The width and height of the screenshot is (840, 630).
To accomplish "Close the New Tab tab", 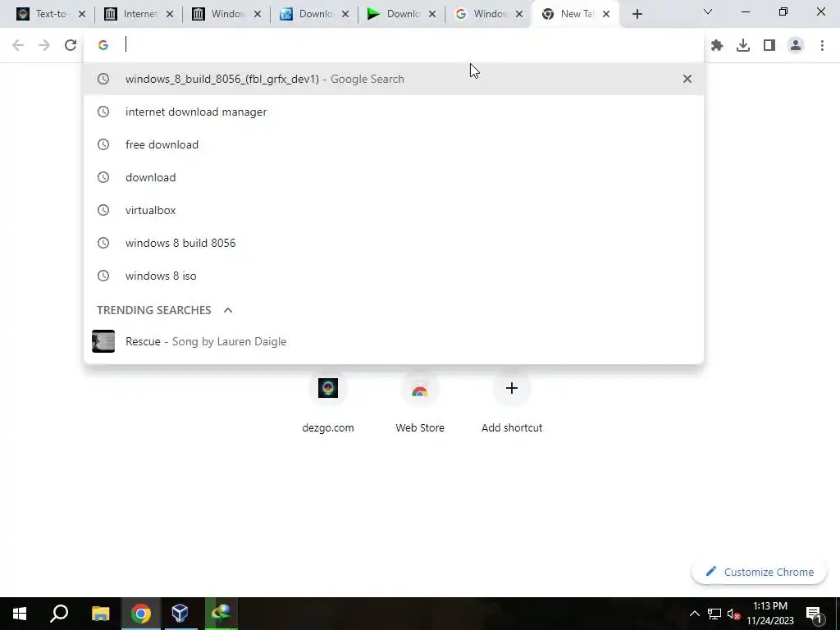I will point(606,14).
